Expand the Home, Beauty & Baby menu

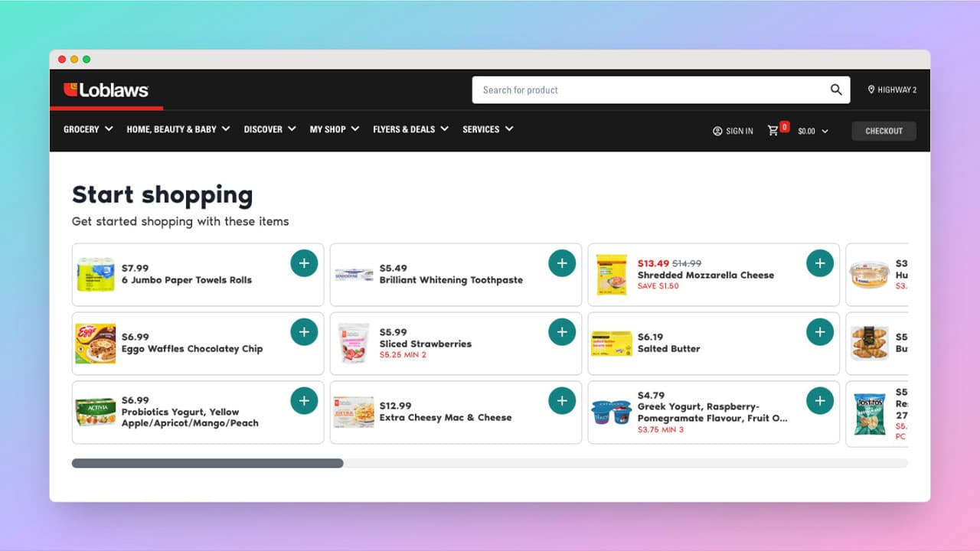[x=178, y=129]
